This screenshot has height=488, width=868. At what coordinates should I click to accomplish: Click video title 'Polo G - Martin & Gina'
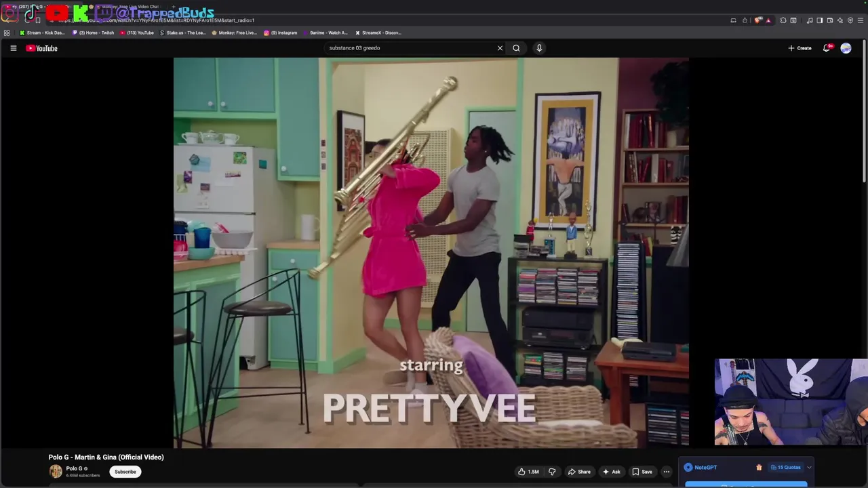[106, 457]
